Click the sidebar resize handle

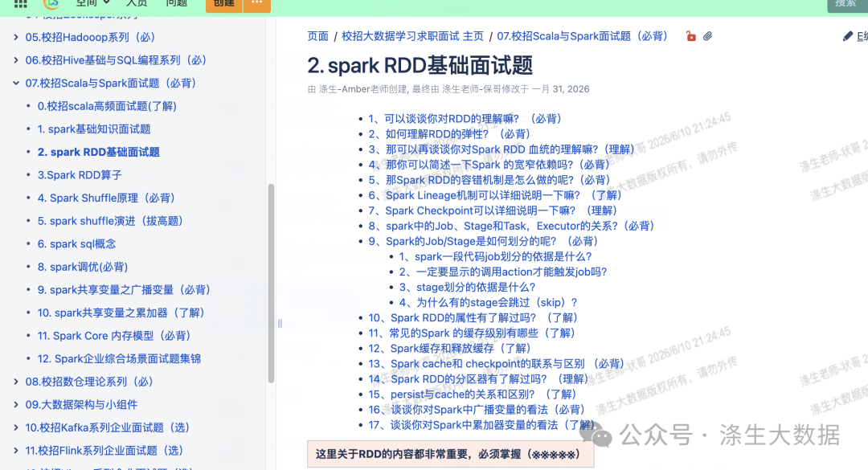pos(280,323)
